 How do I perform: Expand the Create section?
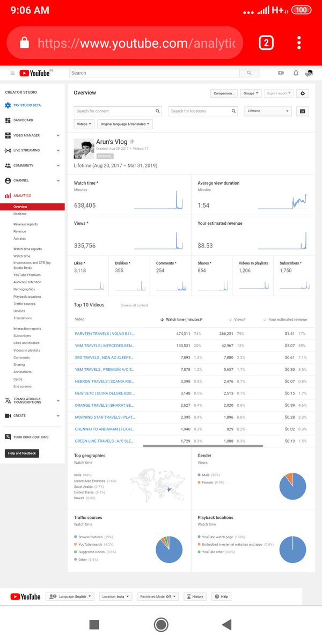58,415
